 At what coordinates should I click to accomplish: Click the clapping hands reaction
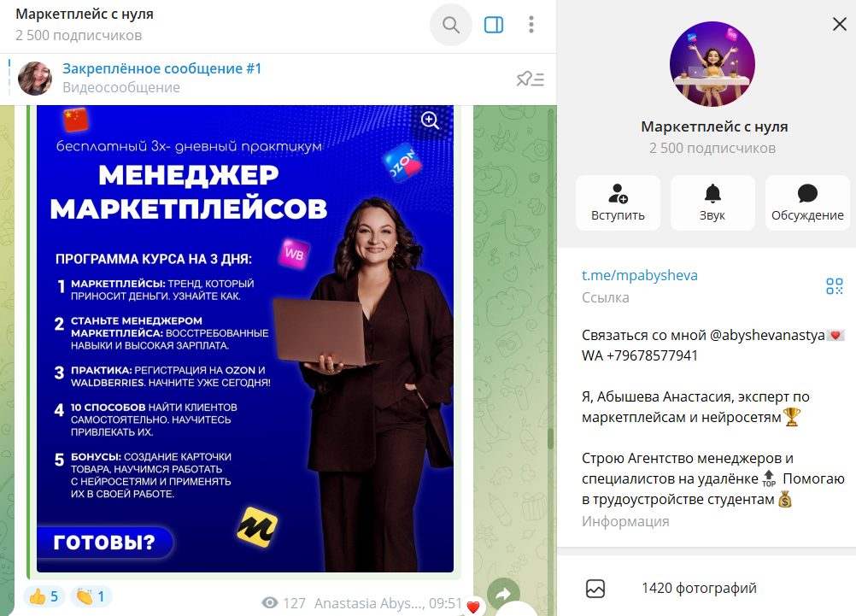tap(91, 596)
